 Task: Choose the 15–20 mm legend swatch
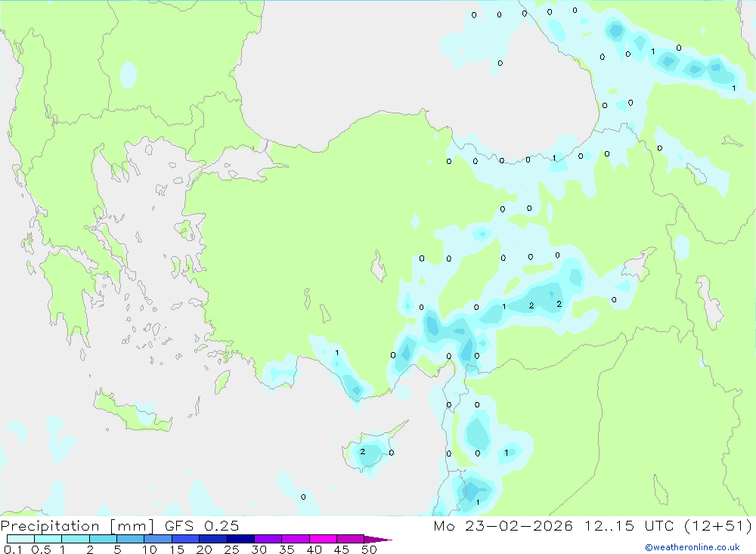[186, 539]
